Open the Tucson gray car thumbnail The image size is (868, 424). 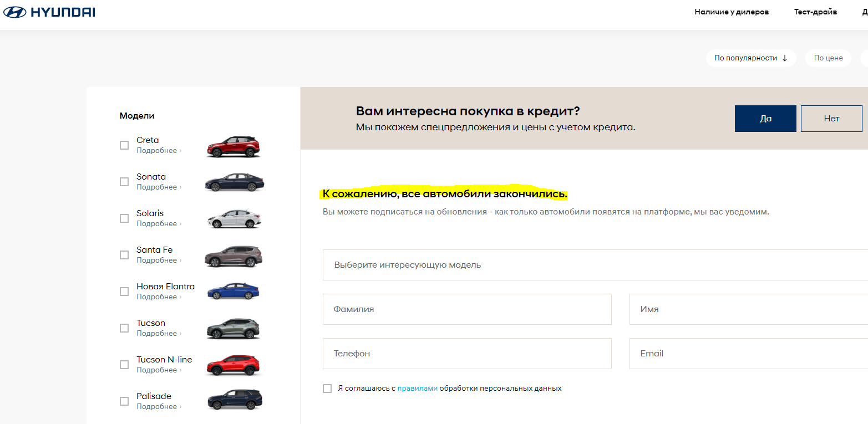234,329
